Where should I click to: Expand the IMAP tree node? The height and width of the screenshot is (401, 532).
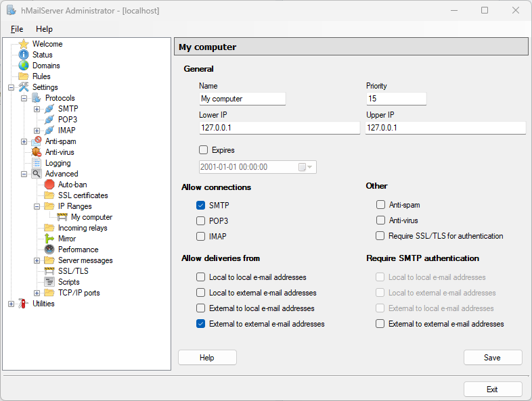pyautogui.click(x=37, y=131)
